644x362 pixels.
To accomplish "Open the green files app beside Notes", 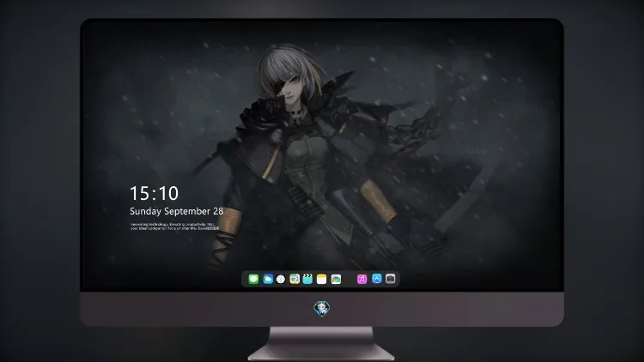I will (x=336, y=279).
